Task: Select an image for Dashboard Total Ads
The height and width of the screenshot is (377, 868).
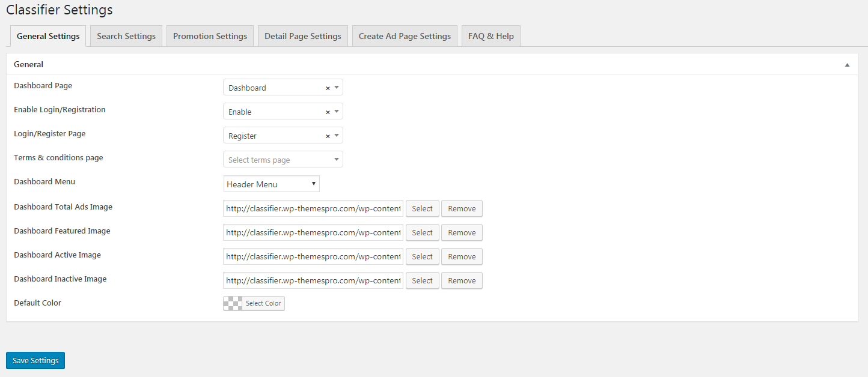Action: 422,208
